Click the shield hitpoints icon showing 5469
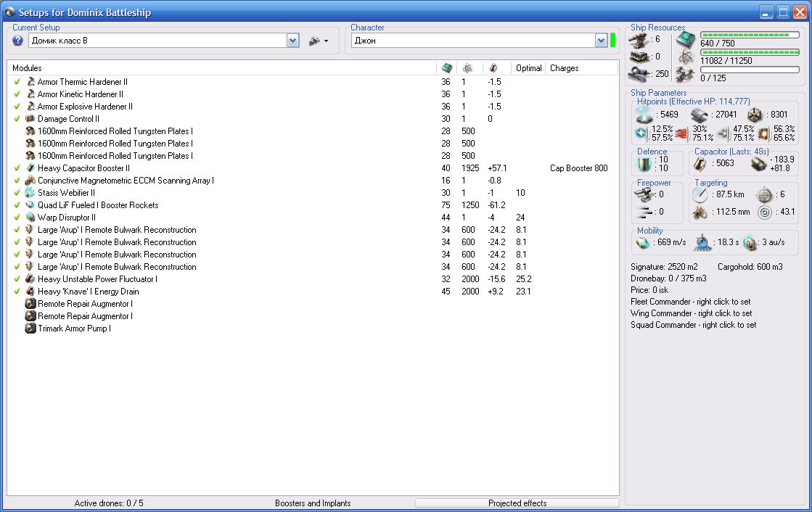Image resolution: width=812 pixels, height=512 pixels. coord(644,115)
